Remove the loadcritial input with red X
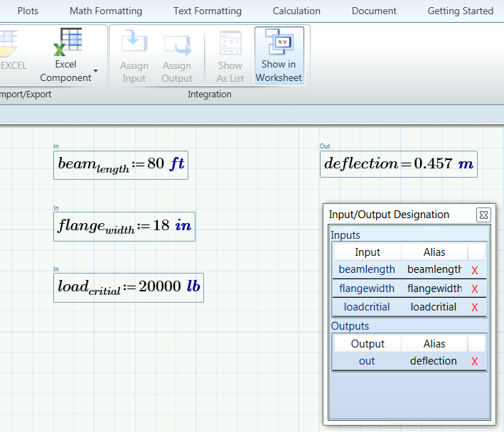This screenshot has width=504, height=432. click(x=474, y=308)
